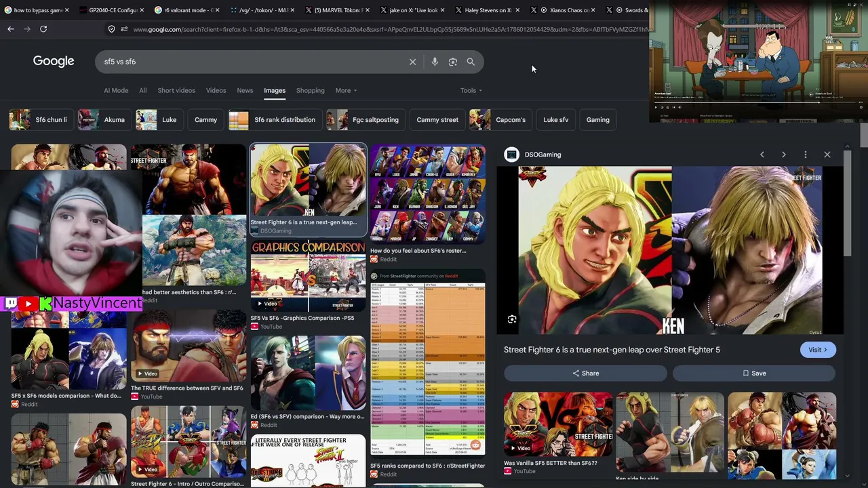Open 'SF5 x SF6 models comparison' result link
Viewport: 868px width, 488px height.
[66, 396]
